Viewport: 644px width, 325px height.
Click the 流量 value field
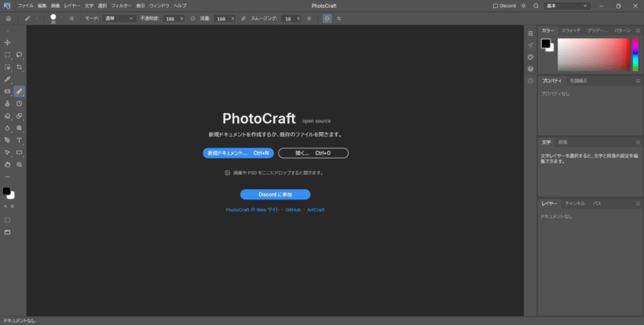coord(225,19)
